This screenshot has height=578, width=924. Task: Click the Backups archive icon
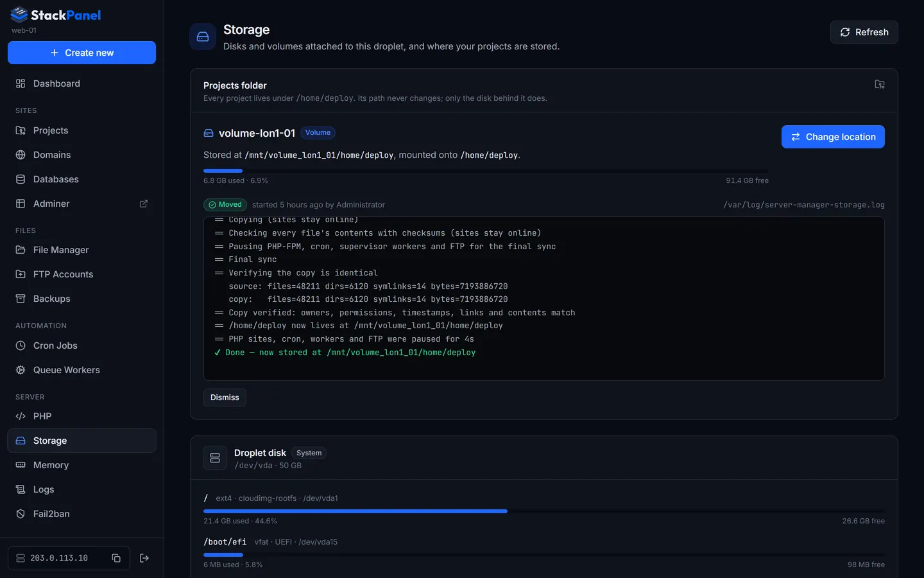point(21,299)
